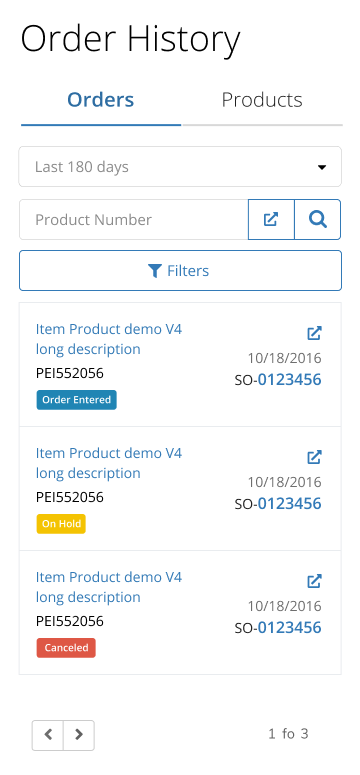Click the red Canceled status badge
The width and height of the screenshot is (360, 775).
pyautogui.click(x=66, y=648)
